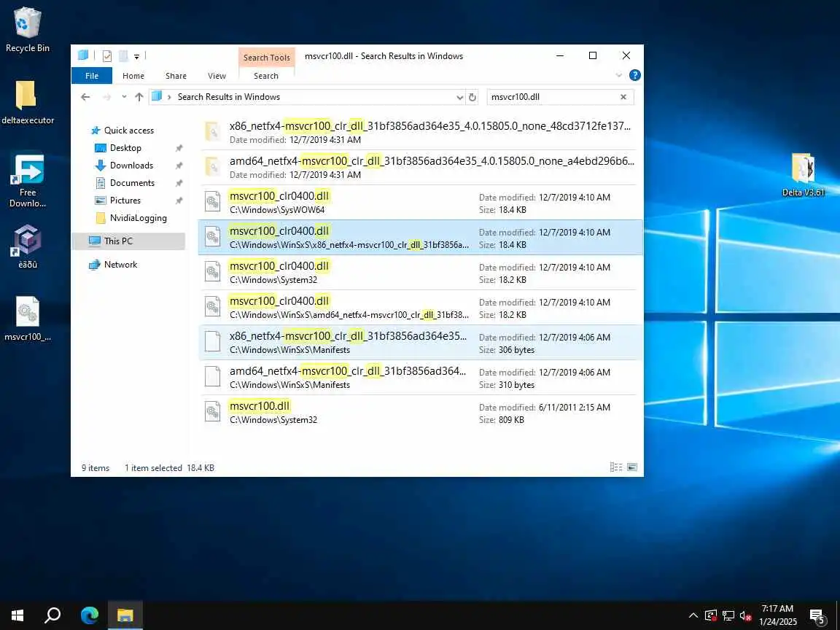Clear the msvcr100.dll search box
This screenshot has height=630, width=840.
[x=623, y=97]
